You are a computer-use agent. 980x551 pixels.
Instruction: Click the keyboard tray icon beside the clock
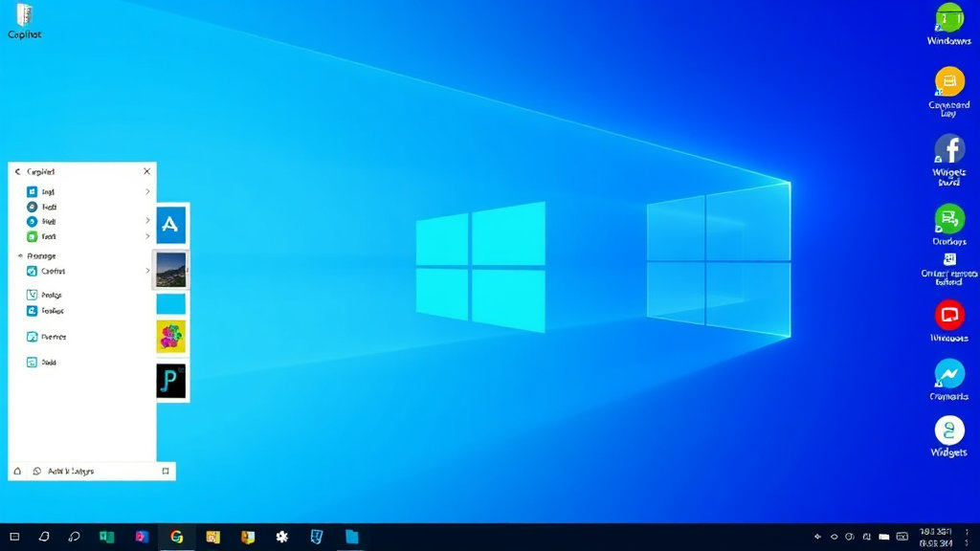pyautogui.click(x=902, y=537)
